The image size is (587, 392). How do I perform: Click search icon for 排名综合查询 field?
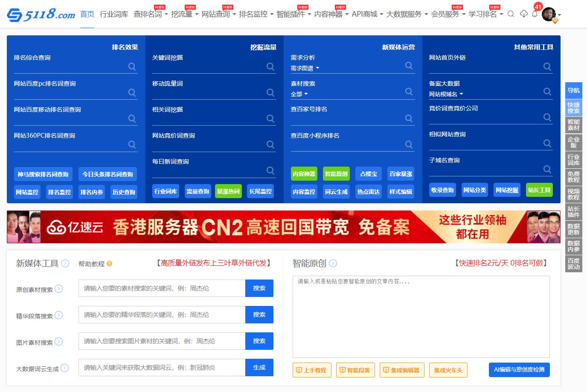tap(132, 66)
